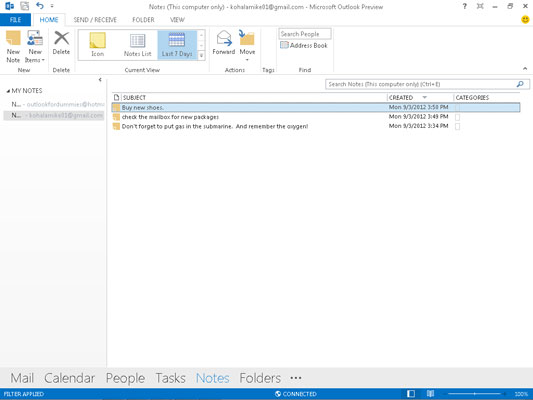
Task: Switch to Reading view status bar icon
Action: coord(430,394)
